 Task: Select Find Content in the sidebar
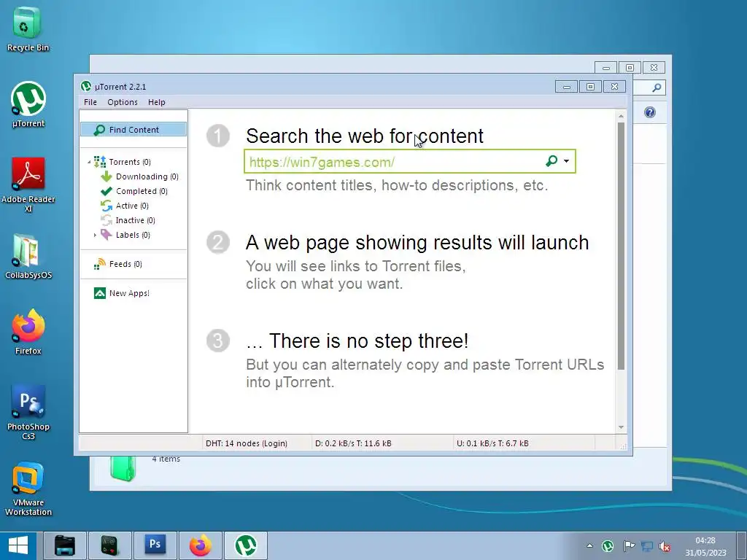click(x=133, y=130)
